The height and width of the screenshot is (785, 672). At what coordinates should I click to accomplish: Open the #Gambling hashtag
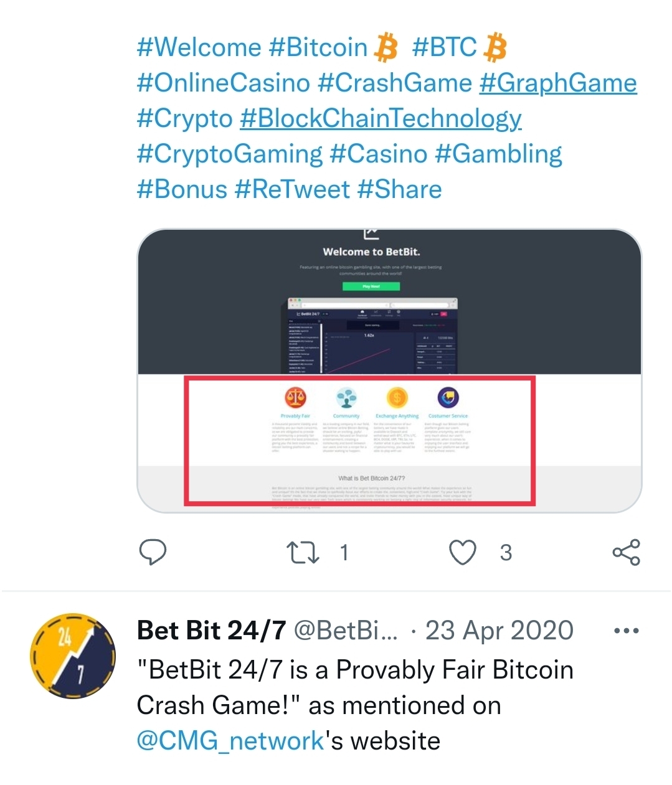point(498,154)
